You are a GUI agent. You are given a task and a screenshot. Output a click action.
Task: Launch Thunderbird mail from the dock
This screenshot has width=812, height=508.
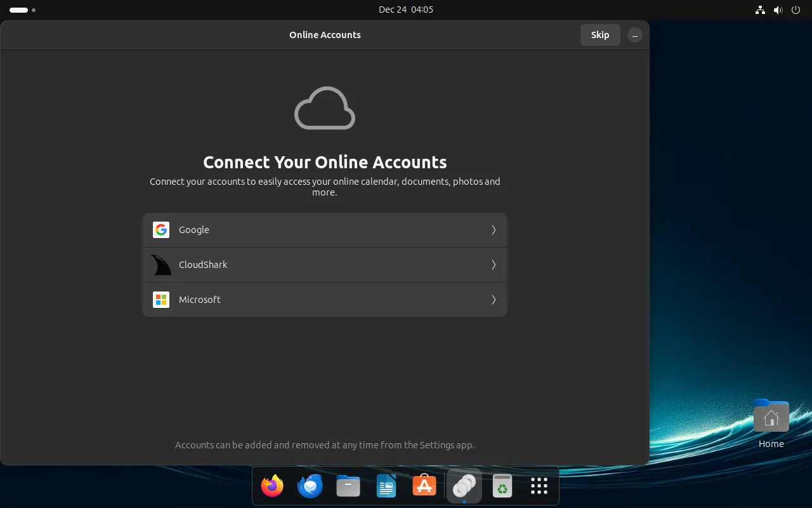pos(310,486)
